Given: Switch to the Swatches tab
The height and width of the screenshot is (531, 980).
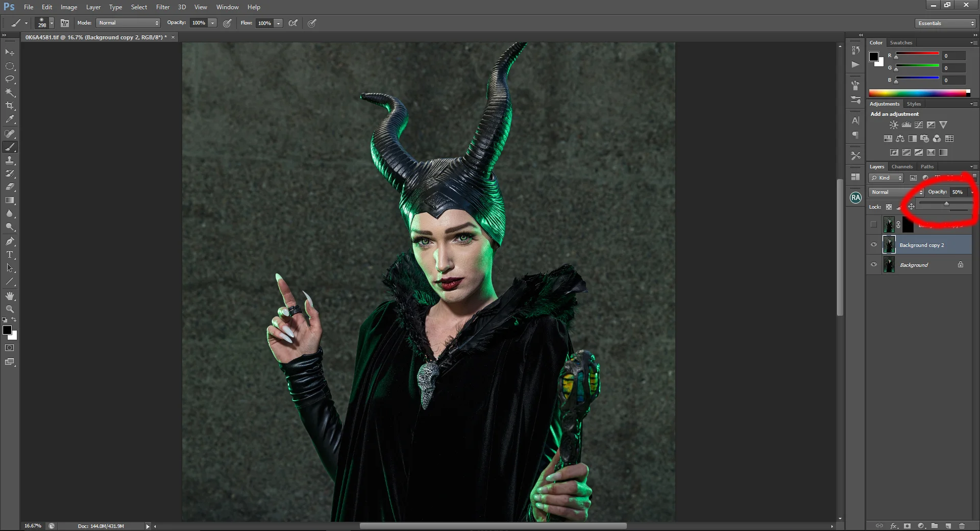Looking at the screenshot, I should click(x=901, y=43).
